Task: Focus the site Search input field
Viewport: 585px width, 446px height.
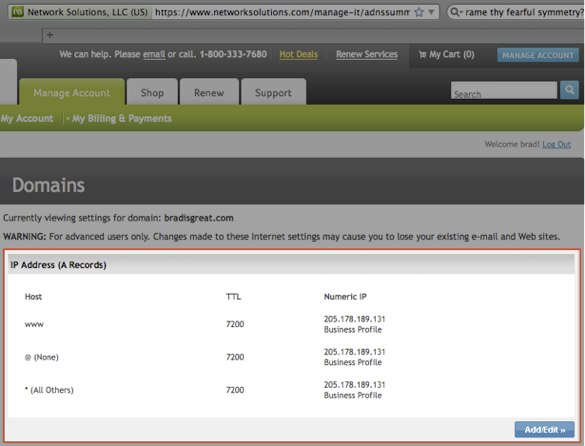Action: (x=504, y=90)
